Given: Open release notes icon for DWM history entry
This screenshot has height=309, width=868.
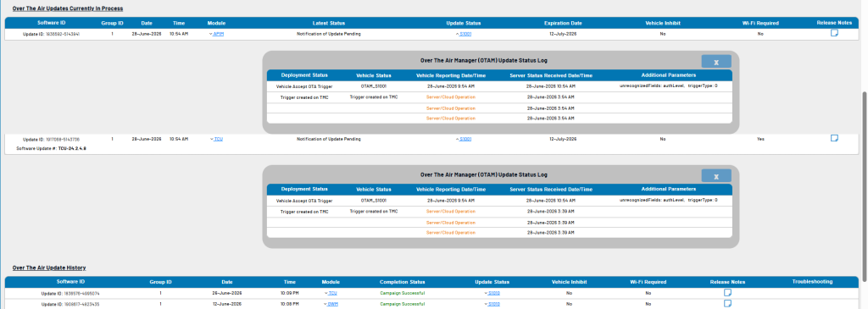Looking at the screenshot, I should point(727,303).
